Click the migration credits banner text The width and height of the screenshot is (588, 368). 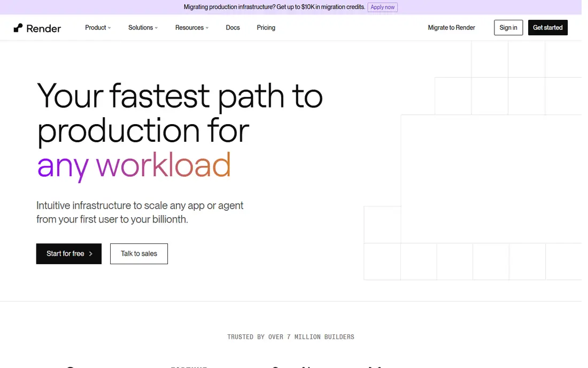coord(274,7)
